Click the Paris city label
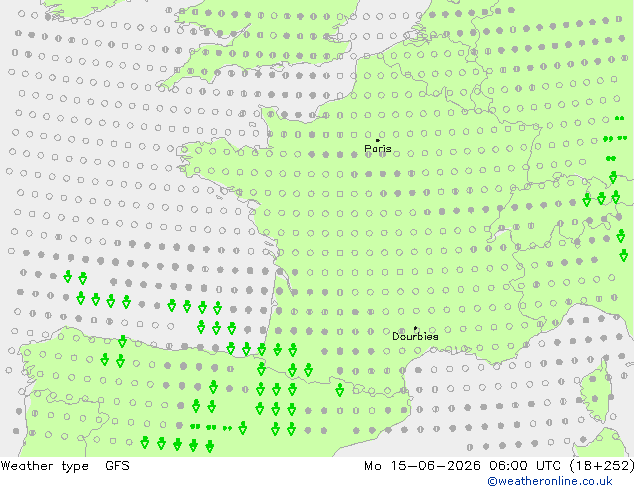 coord(378,149)
